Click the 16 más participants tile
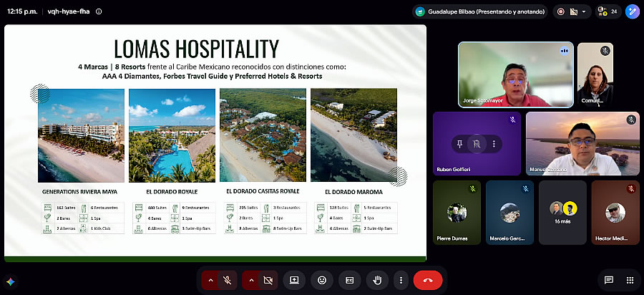The image size is (644, 295). point(562,213)
